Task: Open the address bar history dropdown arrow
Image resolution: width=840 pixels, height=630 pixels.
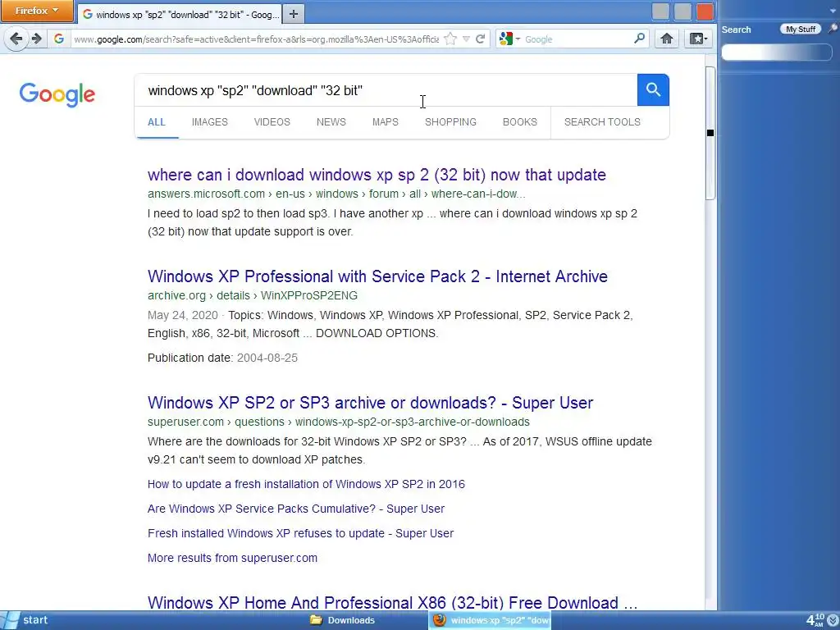Action: point(466,39)
